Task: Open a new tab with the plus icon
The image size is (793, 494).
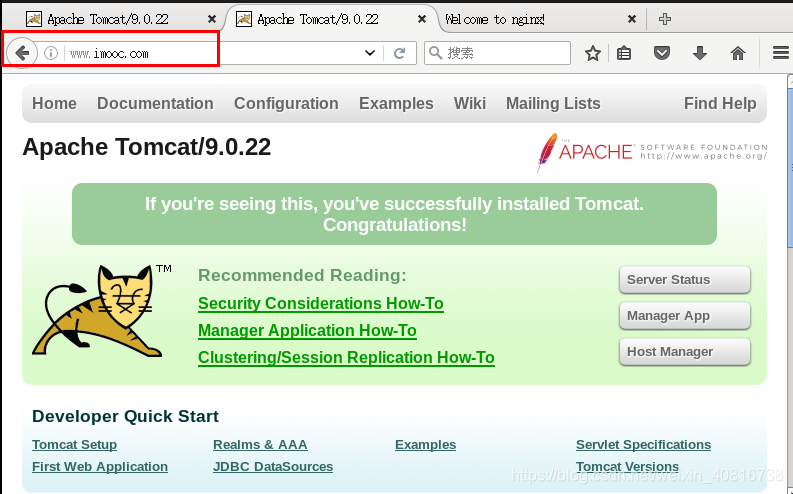Action: click(x=665, y=19)
